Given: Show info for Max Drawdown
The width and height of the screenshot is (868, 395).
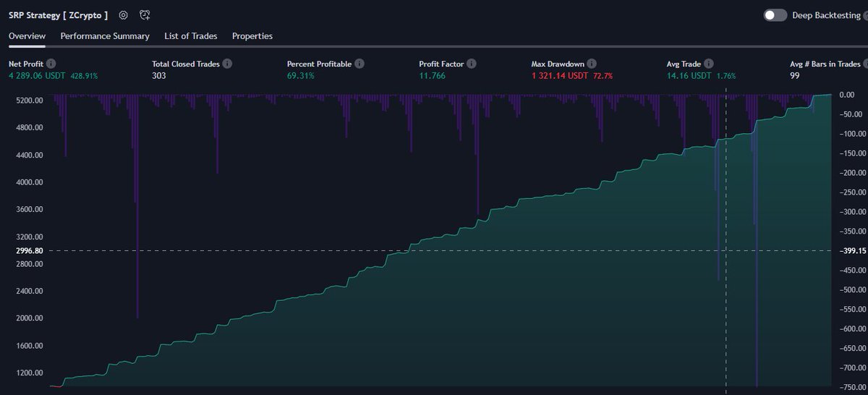Looking at the screenshot, I should click(591, 64).
